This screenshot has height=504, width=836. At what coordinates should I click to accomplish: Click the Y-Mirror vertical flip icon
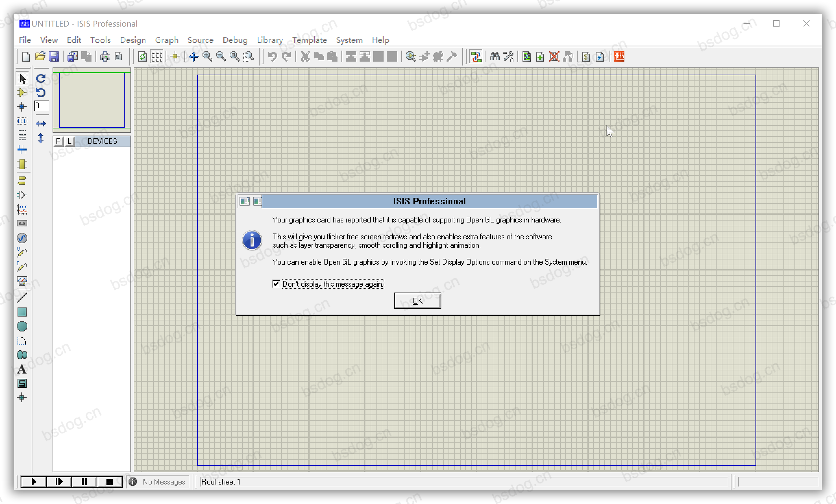(x=41, y=138)
